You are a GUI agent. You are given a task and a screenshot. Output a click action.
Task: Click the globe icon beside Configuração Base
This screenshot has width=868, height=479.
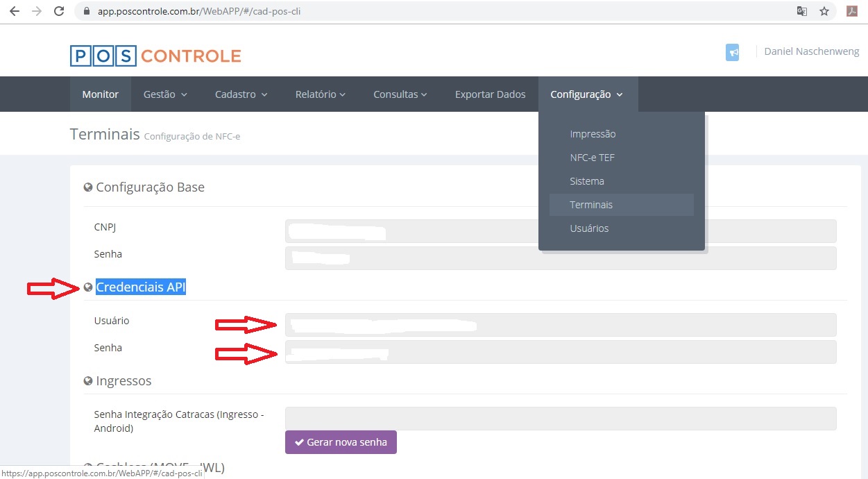88,187
